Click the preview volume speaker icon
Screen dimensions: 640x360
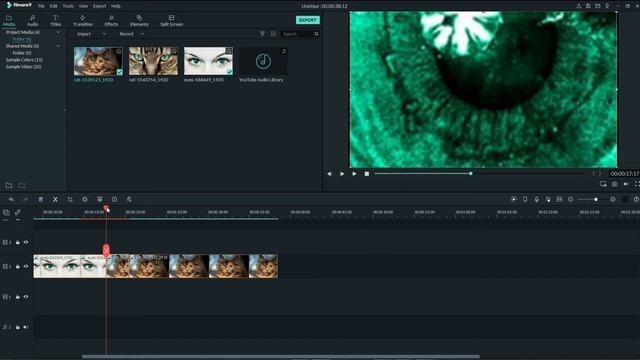coord(626,184)
